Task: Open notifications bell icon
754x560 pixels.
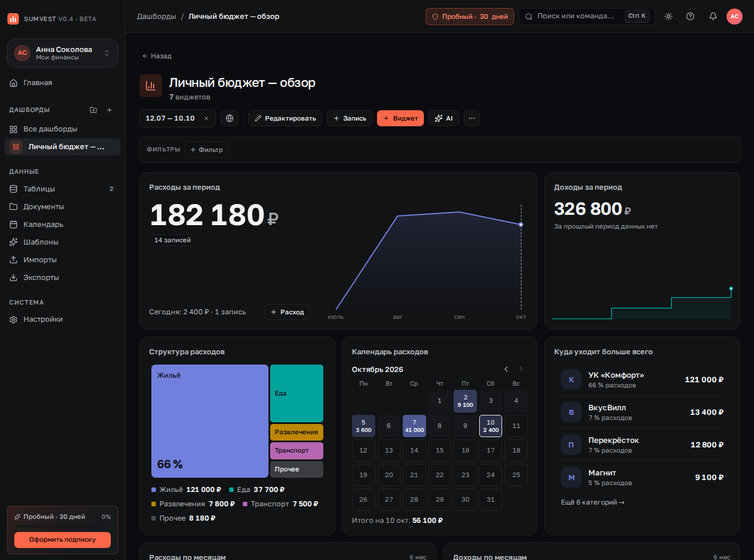Action: click(x=713, y=17)
